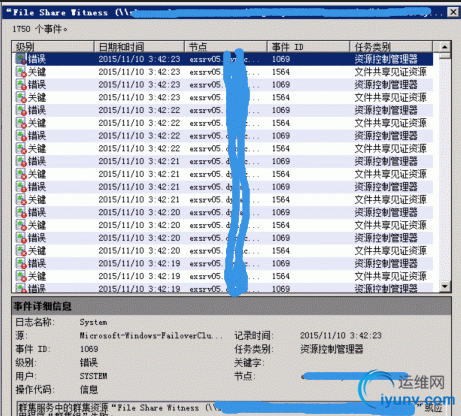
Task: Click the 日志名称 value 'System'
Action: tap(93, 322)
